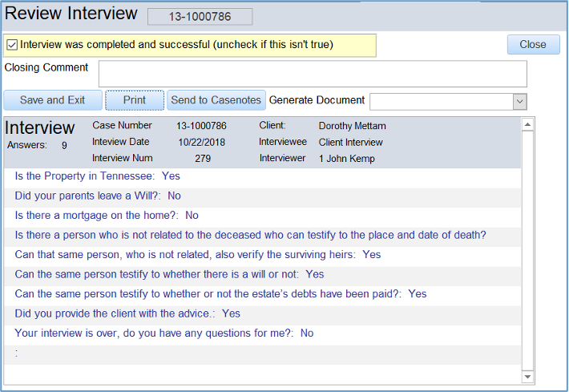The height and width of the screenshot is (392, 569).
Task: Select the 'Is the Property in Tennessee' row
Action: [x=97, y=176]
